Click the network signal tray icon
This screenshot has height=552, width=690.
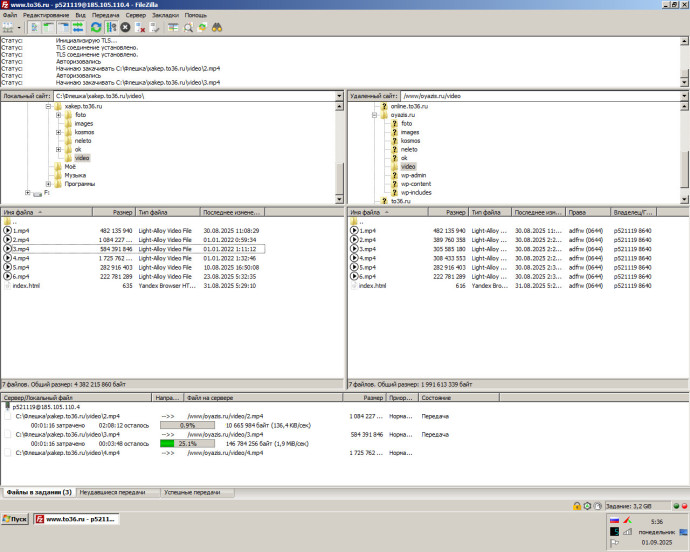[x=627, y=531]
